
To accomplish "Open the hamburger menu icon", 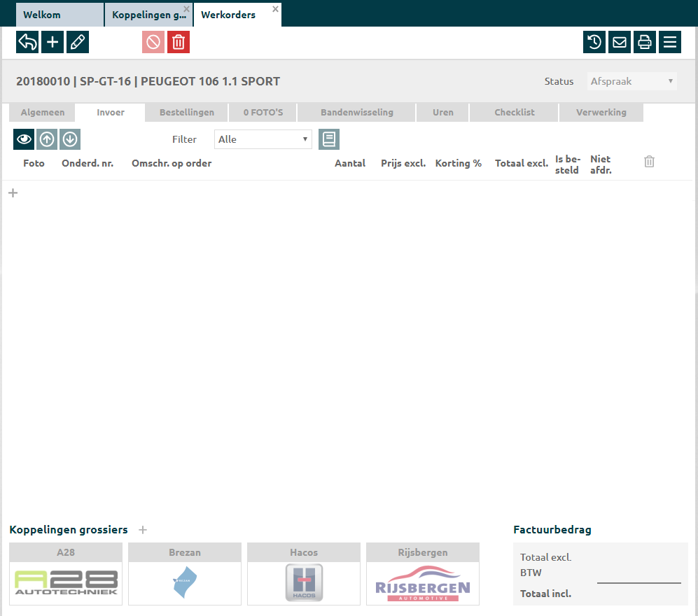I will 670,42.
